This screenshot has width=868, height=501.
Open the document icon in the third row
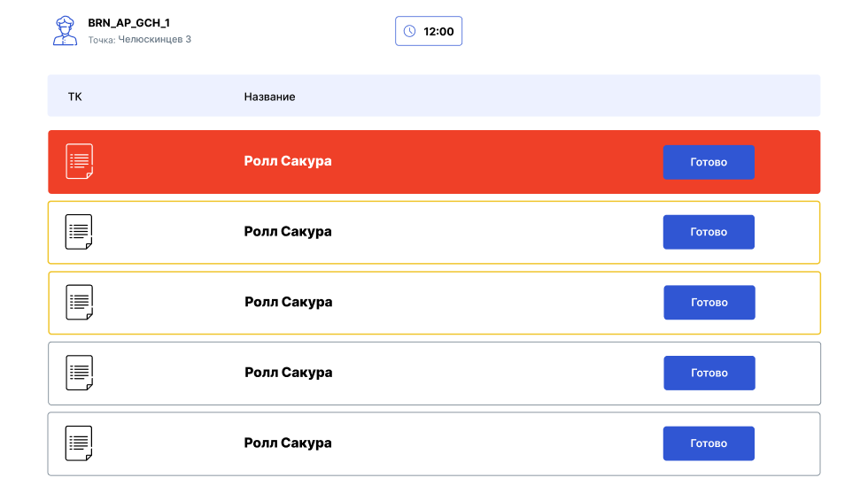(79, 303)
